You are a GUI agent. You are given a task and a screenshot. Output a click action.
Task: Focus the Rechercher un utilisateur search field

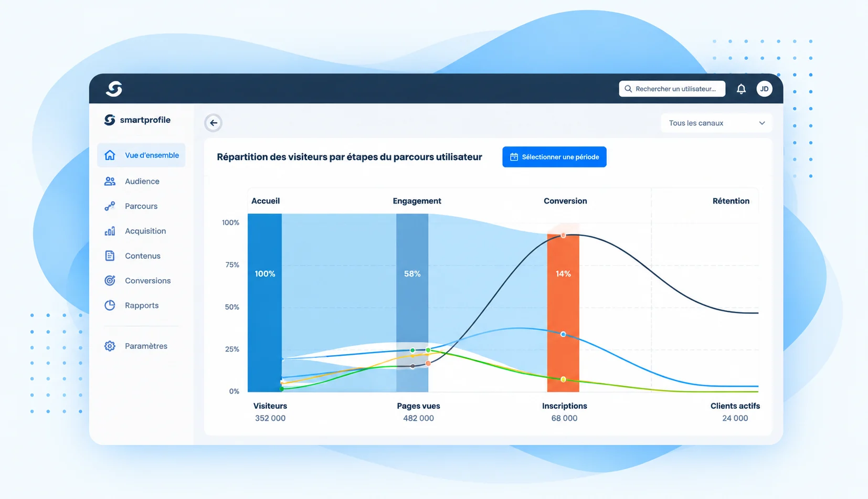tap(672, 89)
